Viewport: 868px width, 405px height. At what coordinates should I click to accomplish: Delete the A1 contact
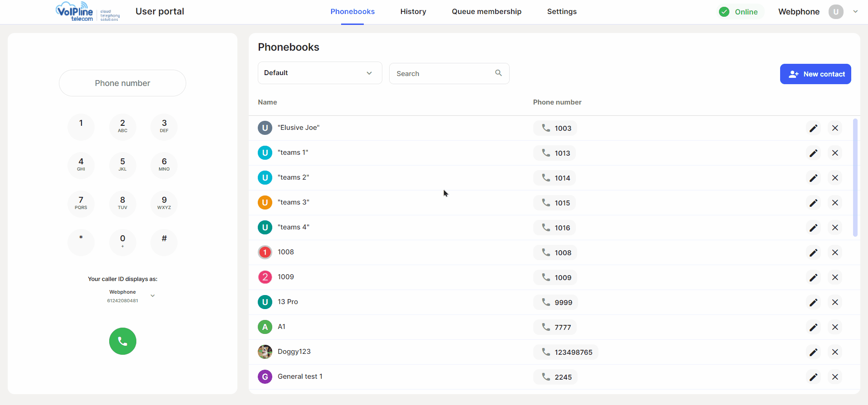click(835, 327)
